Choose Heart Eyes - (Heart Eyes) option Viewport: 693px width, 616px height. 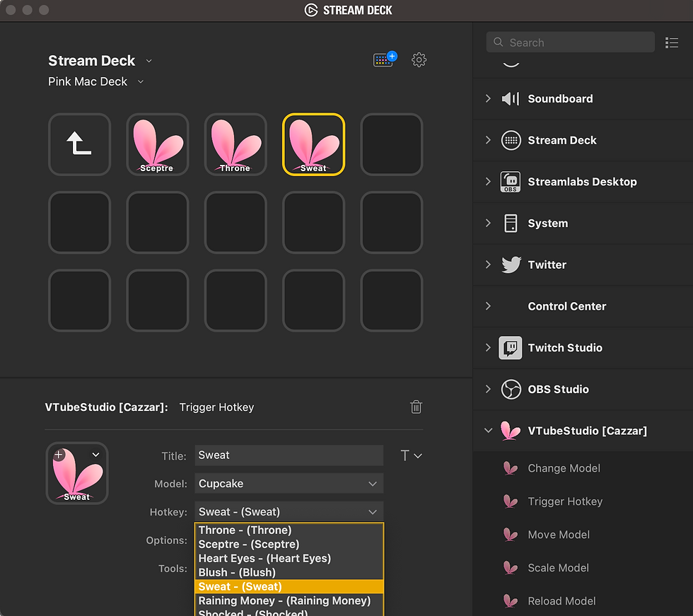[289, 559]
